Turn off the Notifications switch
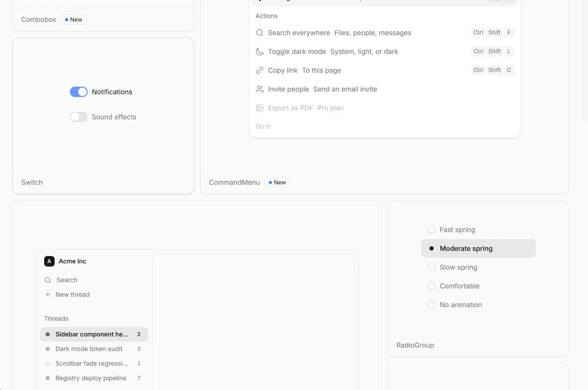The width and height of the screenshot is (588, 390). click(x=78, y=92)
